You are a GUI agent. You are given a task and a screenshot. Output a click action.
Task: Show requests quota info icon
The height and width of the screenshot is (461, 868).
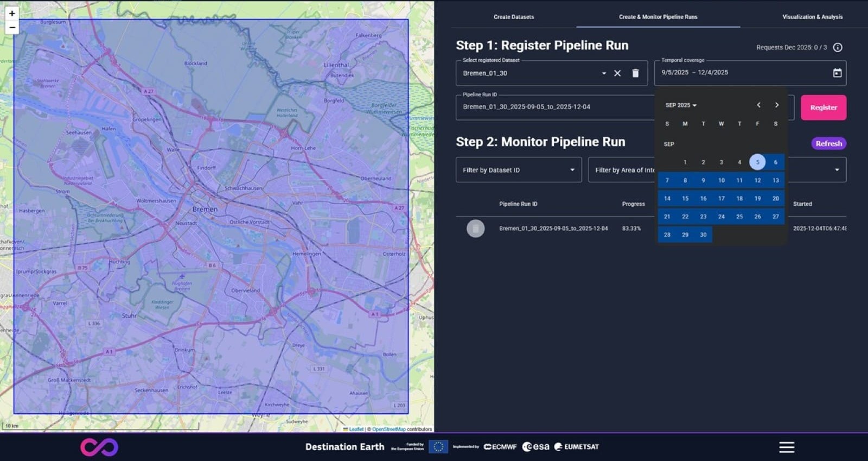(x=838, y=47)
